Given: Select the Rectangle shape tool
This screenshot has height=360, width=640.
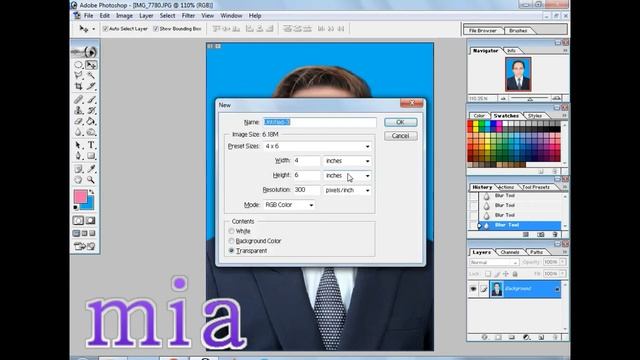Looking at the screenshot, I should point(91,156).
